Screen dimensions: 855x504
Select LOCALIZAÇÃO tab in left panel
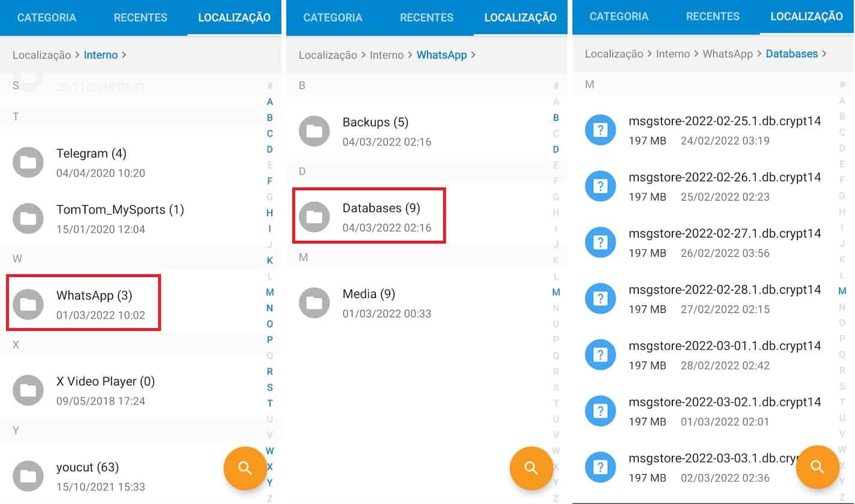point(234,17)
